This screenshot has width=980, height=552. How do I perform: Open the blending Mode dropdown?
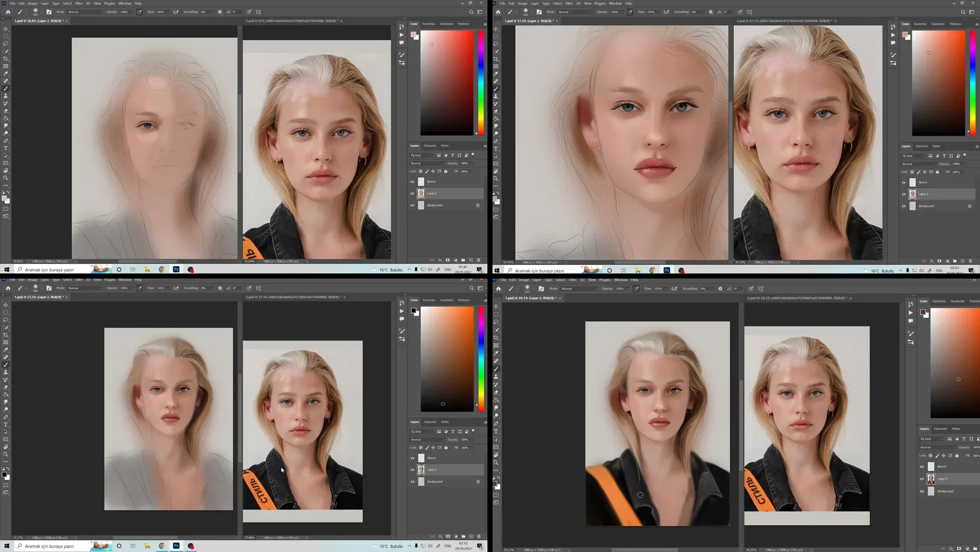pos(427,163)
